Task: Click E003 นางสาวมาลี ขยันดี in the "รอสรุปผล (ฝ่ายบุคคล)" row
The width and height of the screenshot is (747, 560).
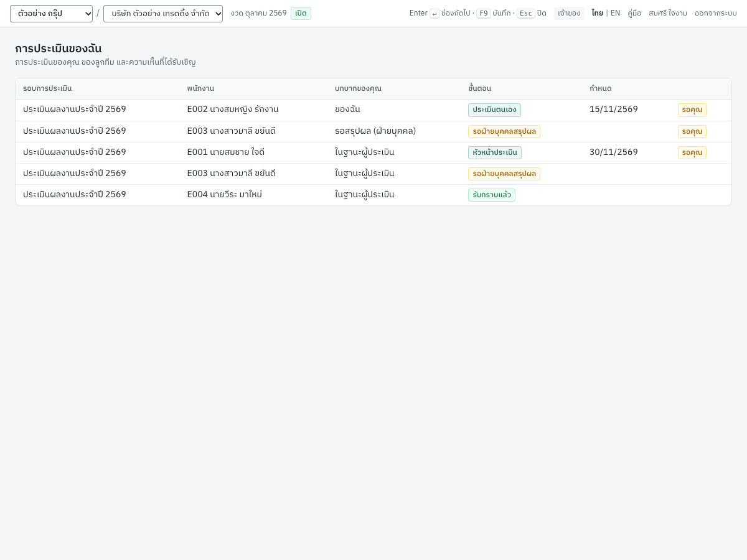Action: tap(231, 131)
